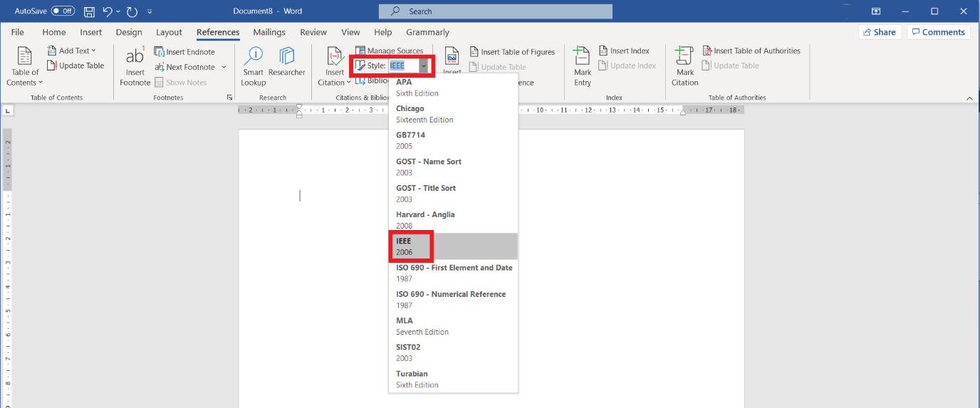The height and width of the screenshot is (408, 980).
Task: Pick Harvard - Anglia 2008 style
Action: pyautogui.click(x=453, y=219)
